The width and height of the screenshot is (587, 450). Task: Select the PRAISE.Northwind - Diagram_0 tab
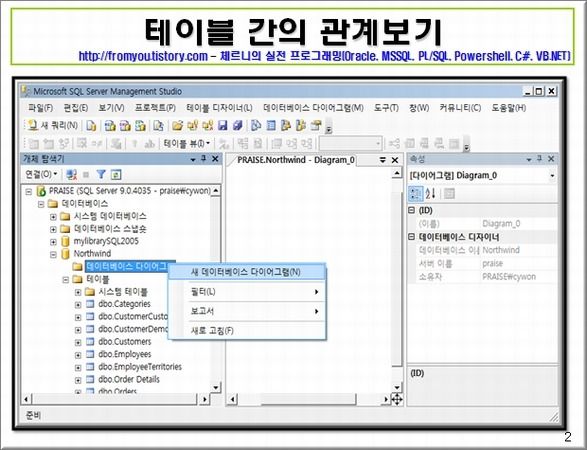click(x=295, y=160)
